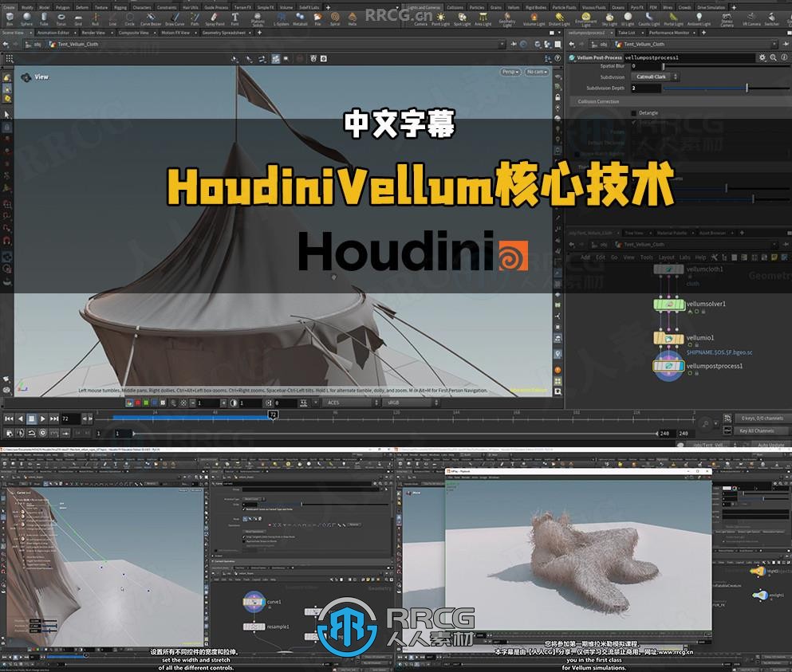The image size is (792, 672).
Task: Expand the Collision Correction section
Action: coord(680,101)
